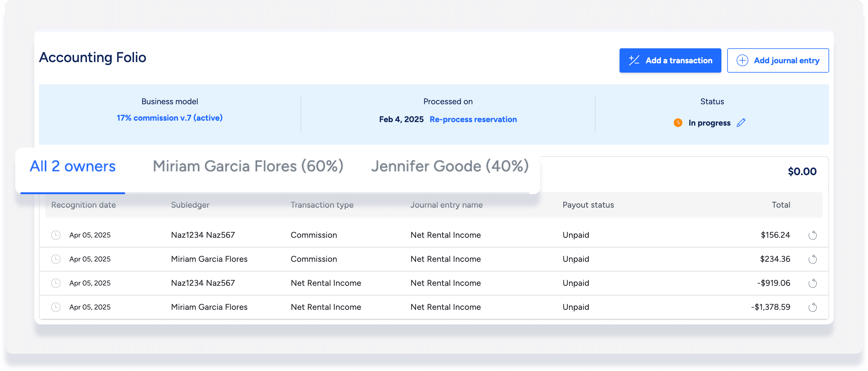Click reprocess icon on the $234.36 row

[812, 259]
